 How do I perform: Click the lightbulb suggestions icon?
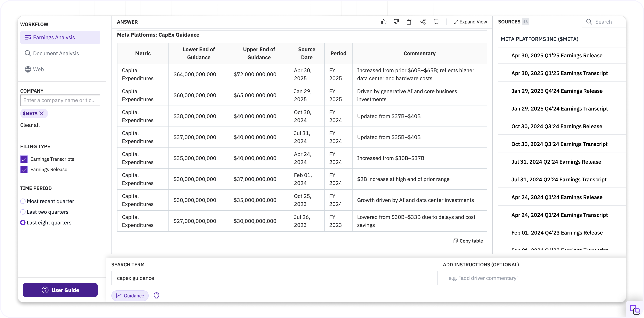[156, 296]
